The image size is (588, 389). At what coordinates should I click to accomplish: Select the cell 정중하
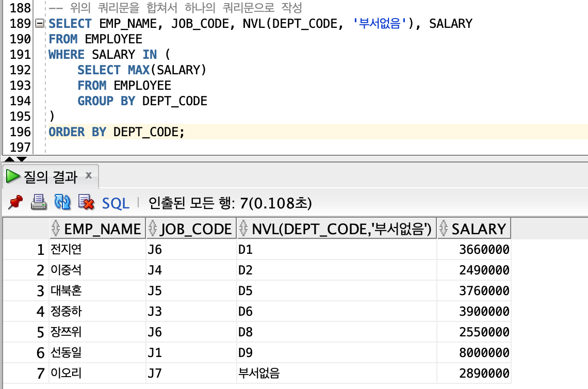point(97,311)
